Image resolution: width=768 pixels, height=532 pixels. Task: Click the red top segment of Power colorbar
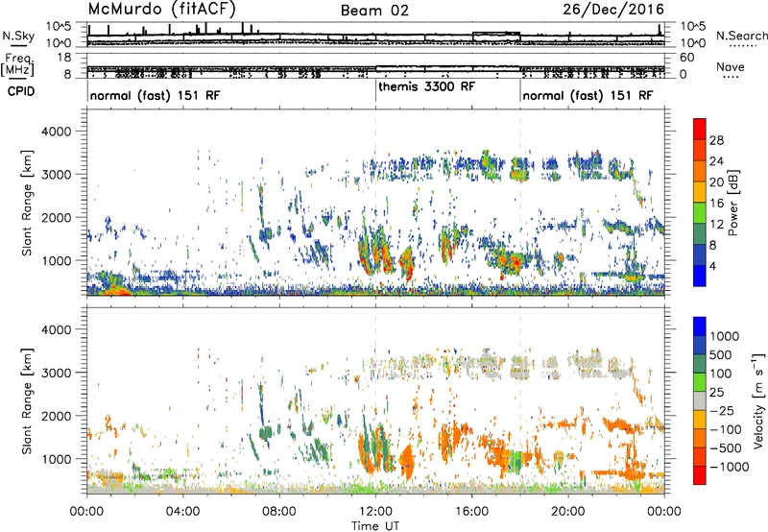700,129
